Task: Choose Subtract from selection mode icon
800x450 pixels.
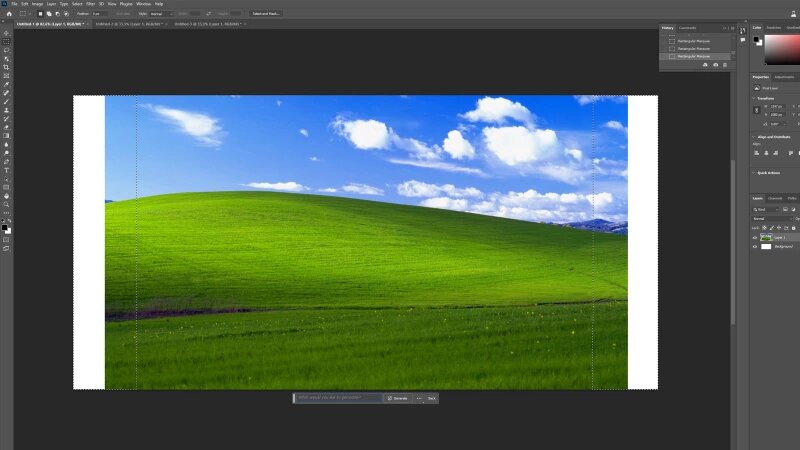Action: pyautogui.click(x=58, y=14)
